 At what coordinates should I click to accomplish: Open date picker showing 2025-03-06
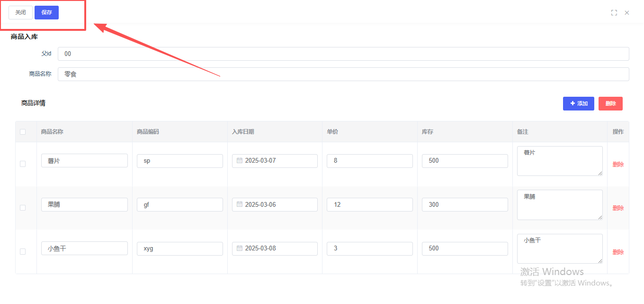click(x=277, y=205)
